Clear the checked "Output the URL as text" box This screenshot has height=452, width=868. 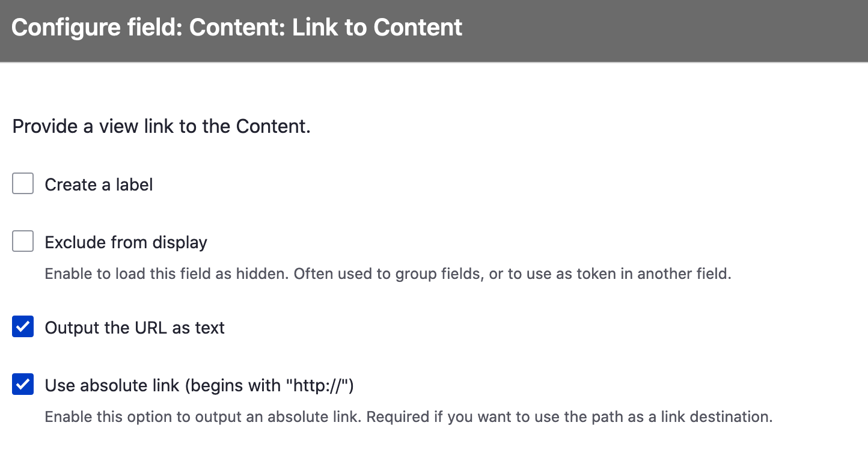pyautogui.click(x=22, y=326)
